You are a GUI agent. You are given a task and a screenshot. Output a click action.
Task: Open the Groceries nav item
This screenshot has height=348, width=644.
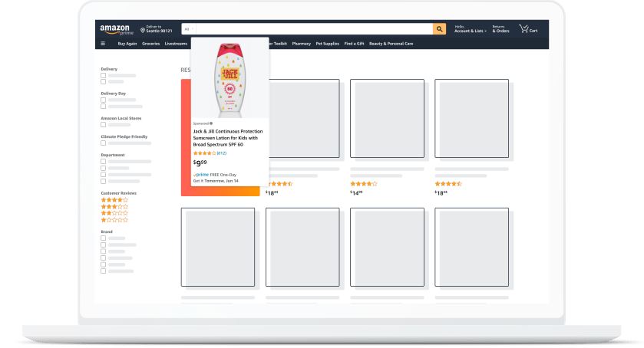tap(150, 44)
